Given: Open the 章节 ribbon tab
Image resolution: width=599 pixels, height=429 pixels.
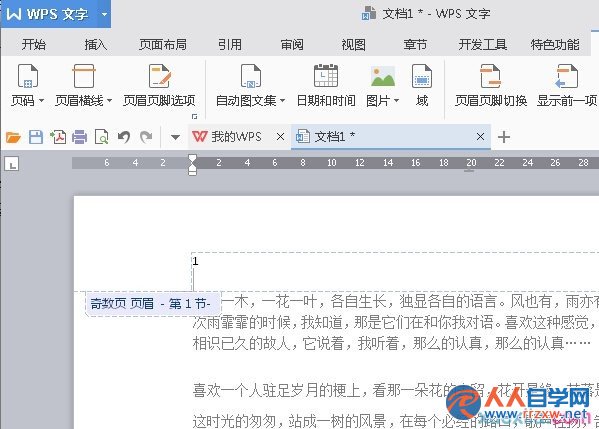Looking at the screenshot, I should 415,45.
